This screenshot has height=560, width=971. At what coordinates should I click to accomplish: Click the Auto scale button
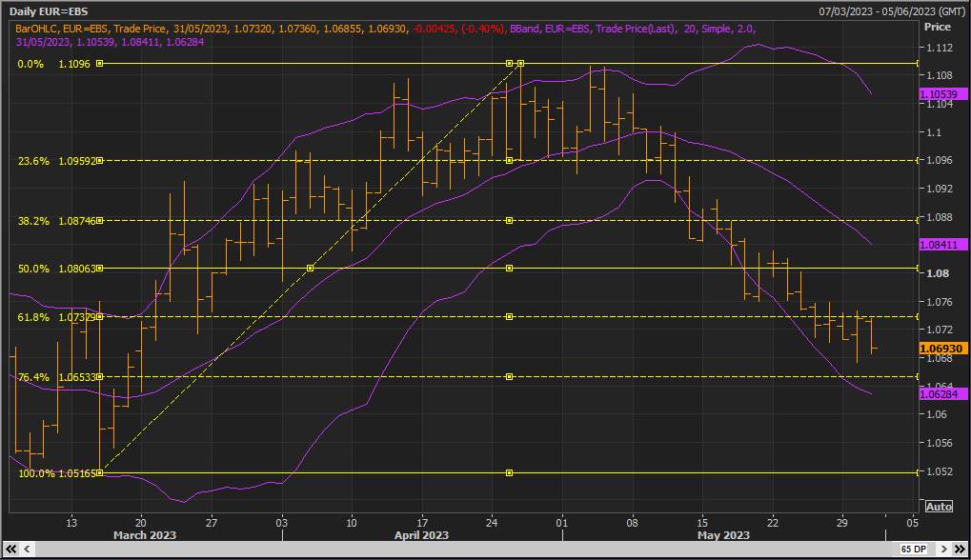pyautogui.click(x=939, y=506)
